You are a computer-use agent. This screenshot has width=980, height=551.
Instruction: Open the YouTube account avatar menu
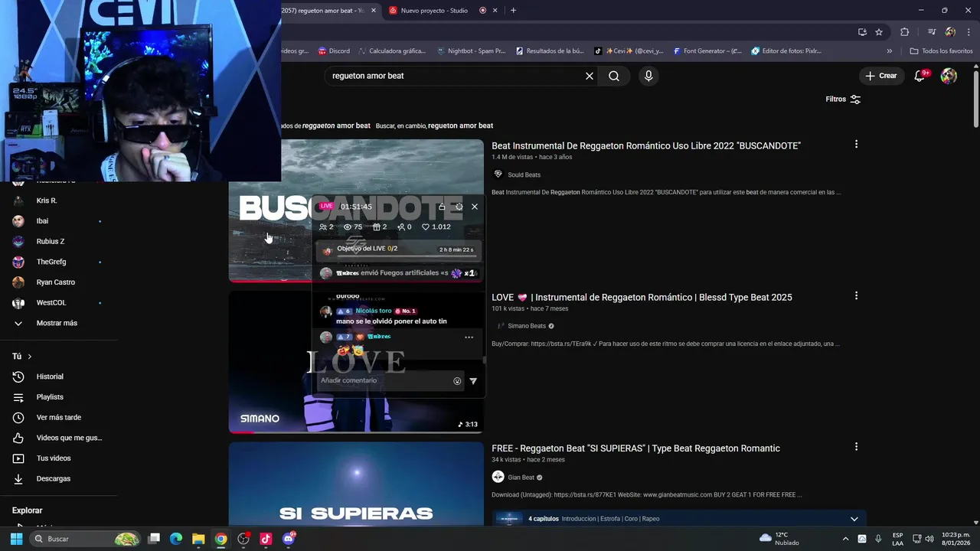pos(949,76)
